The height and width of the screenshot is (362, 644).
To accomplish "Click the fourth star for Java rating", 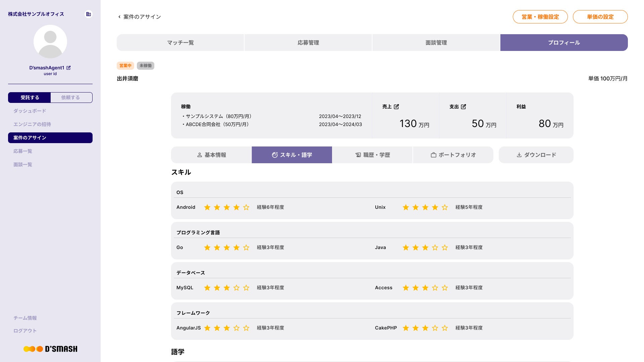I will pyautogui.click(x=435, y=248).
